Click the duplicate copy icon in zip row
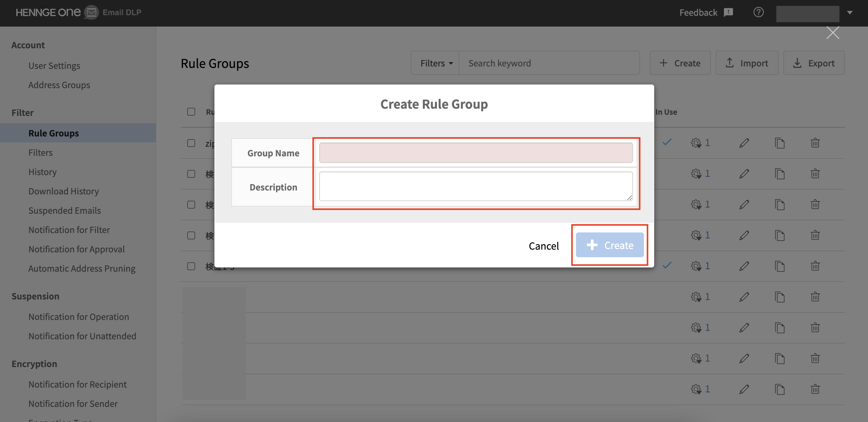Screen dimensions: 868x422 click(780, 143)
